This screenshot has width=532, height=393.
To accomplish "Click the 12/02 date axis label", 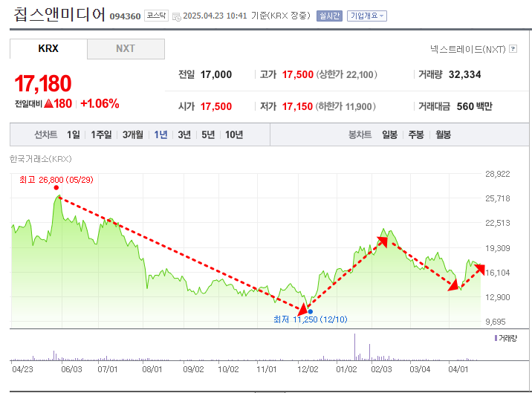I will [308, 369].
